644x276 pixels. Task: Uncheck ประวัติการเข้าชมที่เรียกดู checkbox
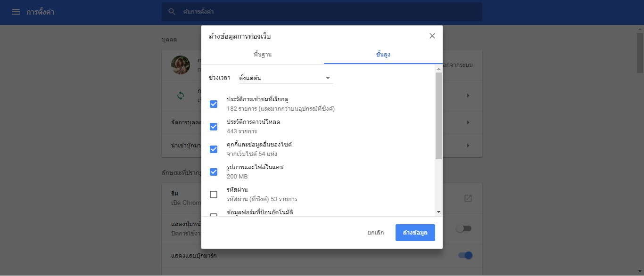214,104
